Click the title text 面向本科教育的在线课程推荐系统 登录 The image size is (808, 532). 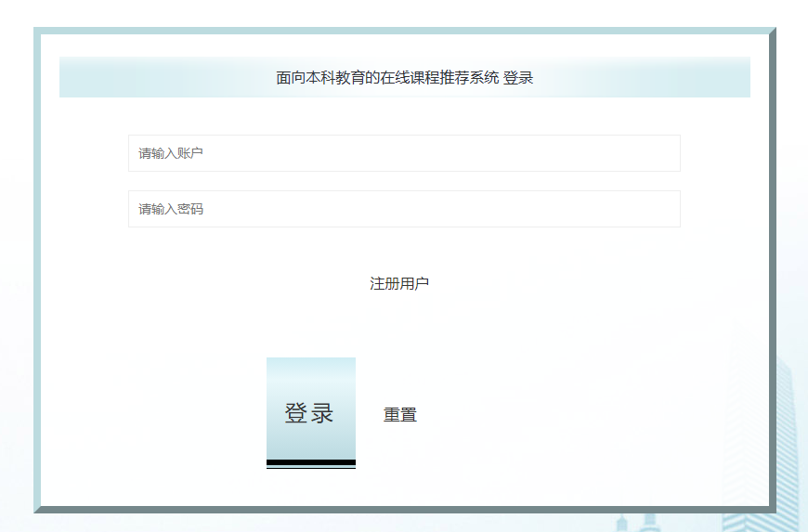[405, 78]
